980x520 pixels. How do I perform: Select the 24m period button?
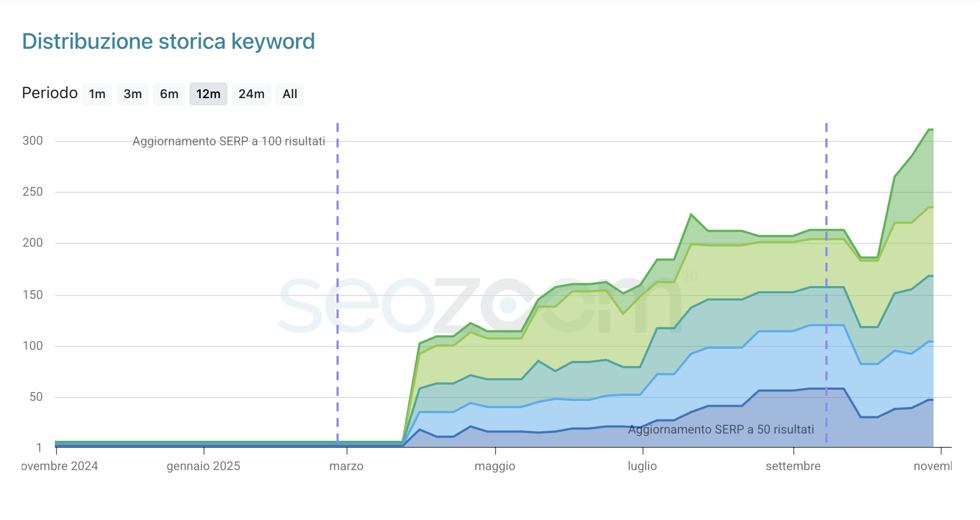251,94
